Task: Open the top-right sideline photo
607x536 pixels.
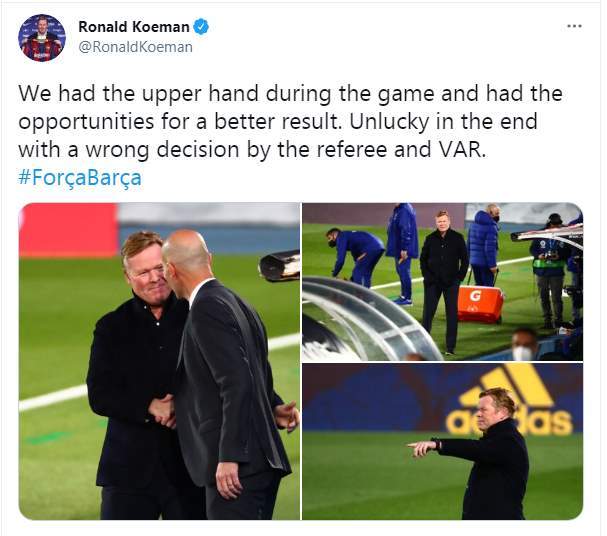Action: (442, 281)
